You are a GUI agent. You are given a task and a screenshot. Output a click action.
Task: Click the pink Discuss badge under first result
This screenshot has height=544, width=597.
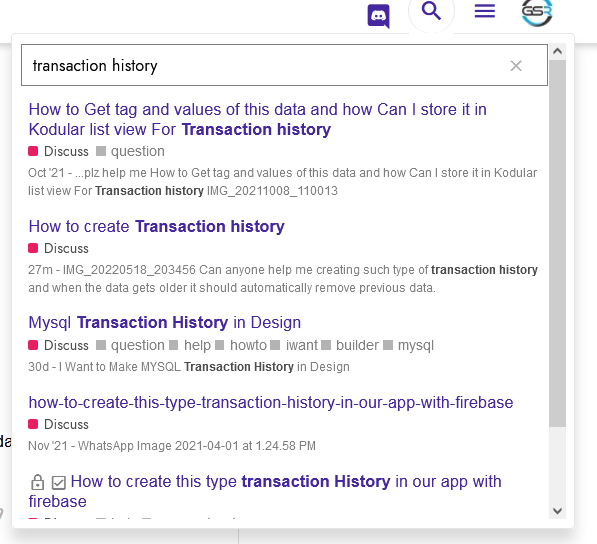tap(58, 151)
